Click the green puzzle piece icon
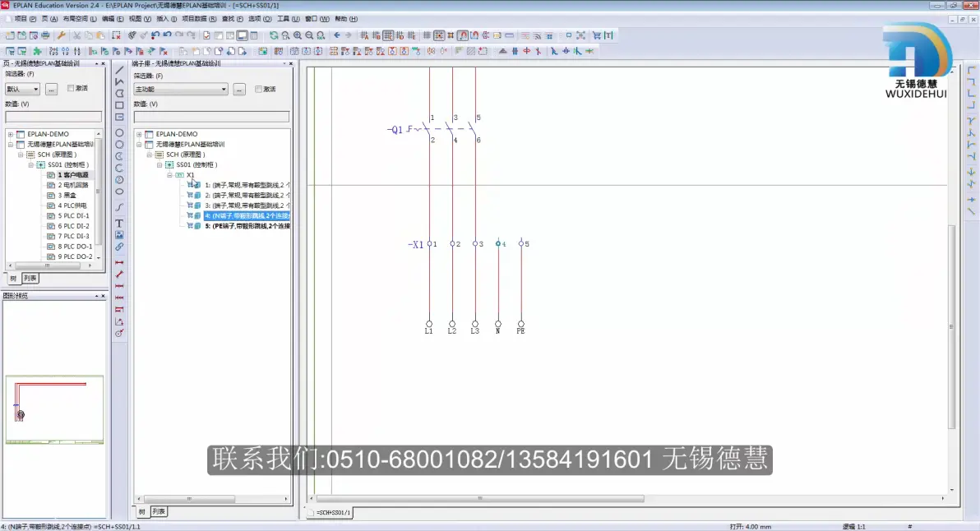The height and width of the screenshot is (531, 980). (38, 51)
